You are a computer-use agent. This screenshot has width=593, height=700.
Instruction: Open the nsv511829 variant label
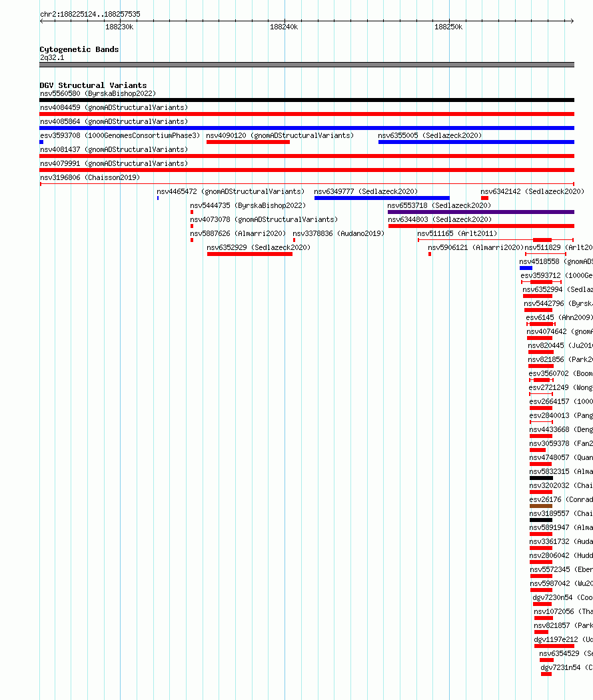click(x=558, y=247)
